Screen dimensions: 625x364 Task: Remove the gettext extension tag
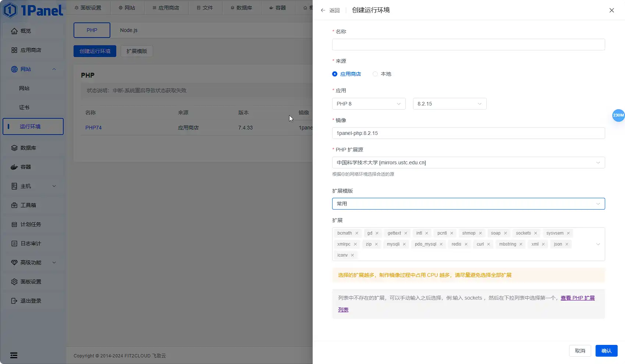pyautogui.click(x=406, y=233)
